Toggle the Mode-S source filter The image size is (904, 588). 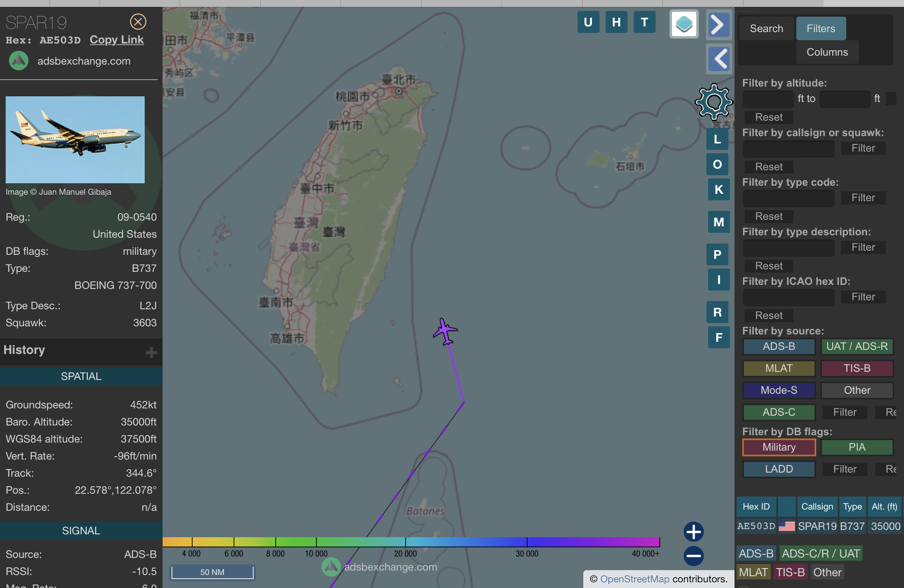[779, 391]
